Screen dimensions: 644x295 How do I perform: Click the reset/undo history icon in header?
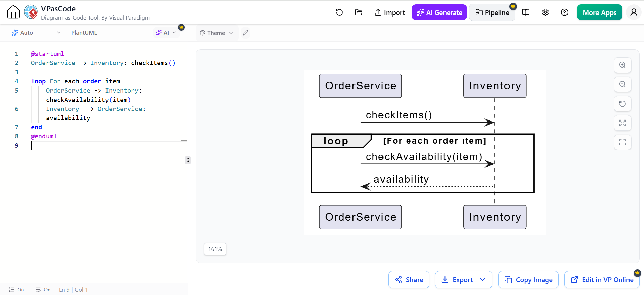(339, 12)
